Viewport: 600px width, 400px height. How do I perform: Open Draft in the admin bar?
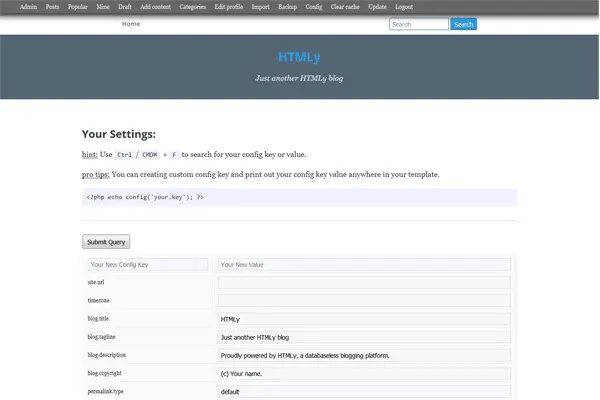click(125, 6)
